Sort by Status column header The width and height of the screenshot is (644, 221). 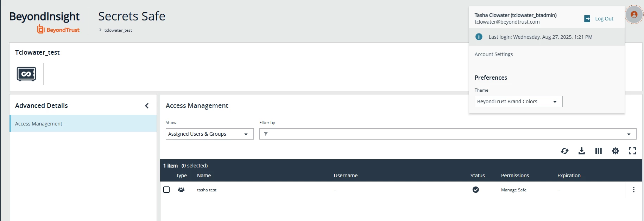coord(478,176)
